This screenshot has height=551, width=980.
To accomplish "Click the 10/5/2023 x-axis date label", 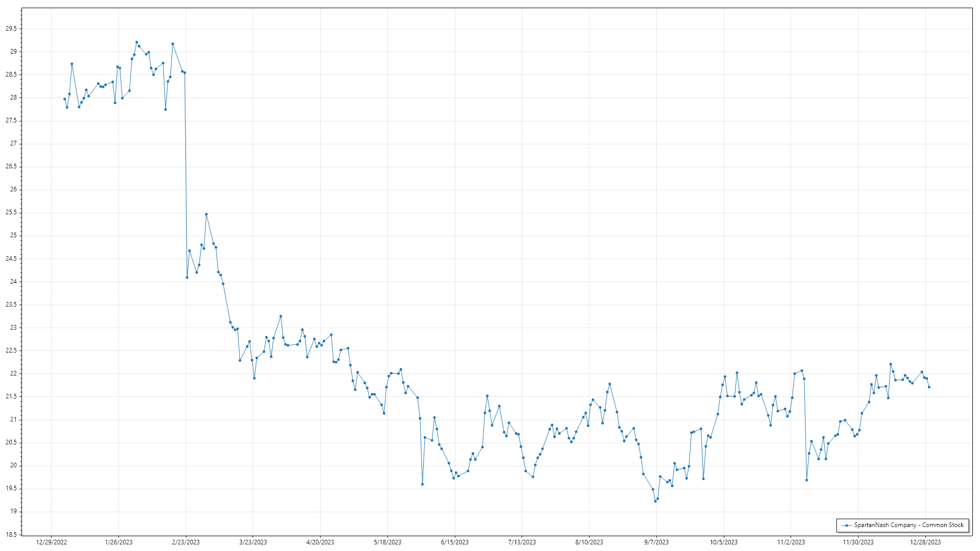I will [724, 542].
